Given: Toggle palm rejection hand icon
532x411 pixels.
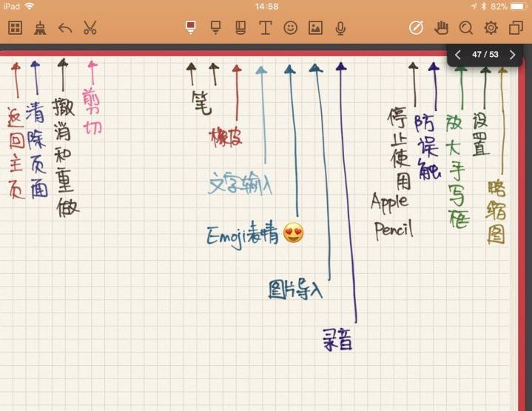Looking at the screenshot, I should tap(441, 28).
